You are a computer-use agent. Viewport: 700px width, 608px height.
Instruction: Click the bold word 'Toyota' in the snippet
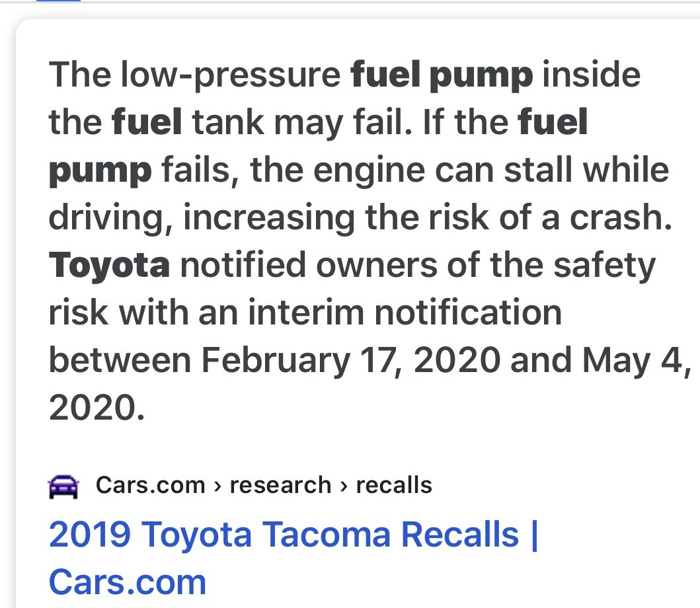[x=109, y=265]
